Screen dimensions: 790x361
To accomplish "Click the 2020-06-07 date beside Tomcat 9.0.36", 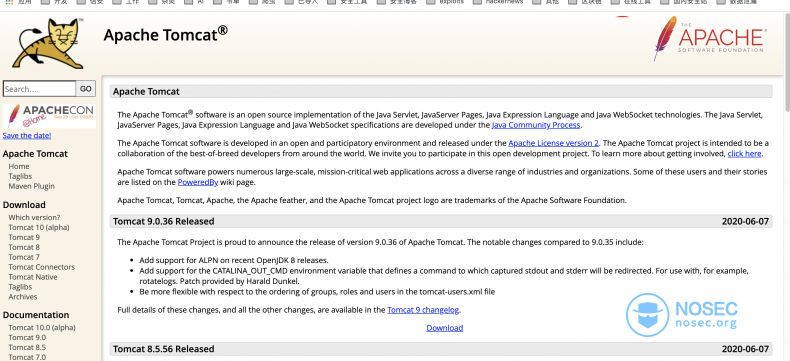I will (745, 222).
